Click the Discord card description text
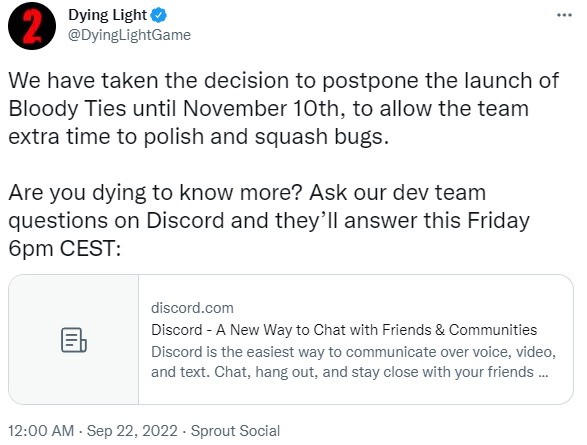Image resolution: width=587 pixels, height=445 pixels. click(353, 362)
